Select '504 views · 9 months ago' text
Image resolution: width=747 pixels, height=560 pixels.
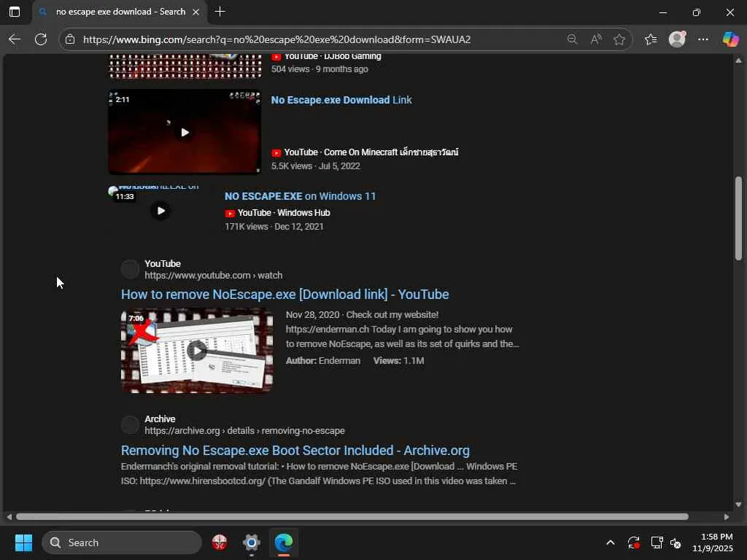pos(320,69)
